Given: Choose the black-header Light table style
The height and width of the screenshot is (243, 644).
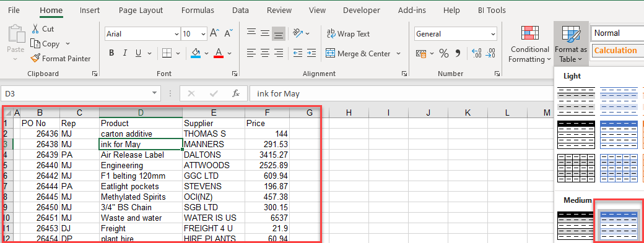Looking at the screenshot, I should pos(576,134).
